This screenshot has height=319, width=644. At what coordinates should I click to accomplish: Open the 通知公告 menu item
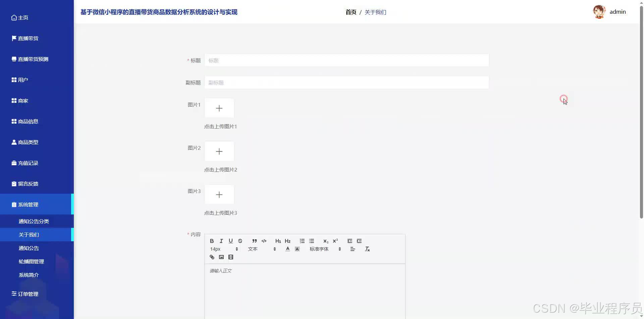pyautogui.click(x=29, y=248)
